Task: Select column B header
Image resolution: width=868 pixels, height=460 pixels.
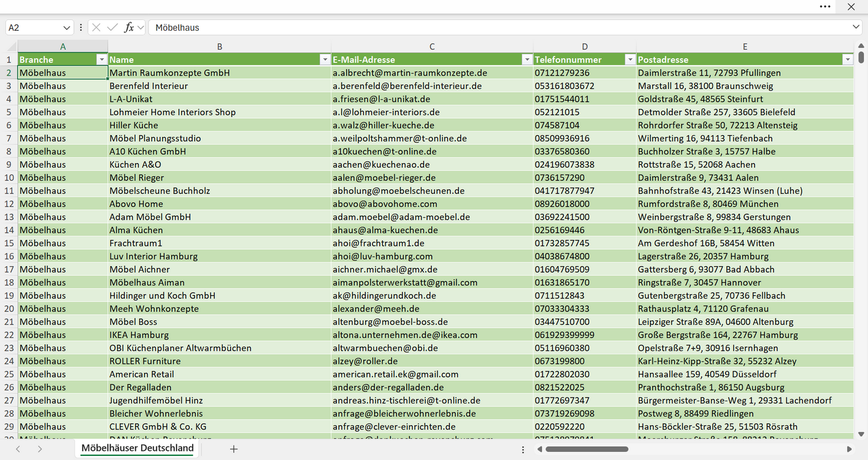Action: coord(219,46)
